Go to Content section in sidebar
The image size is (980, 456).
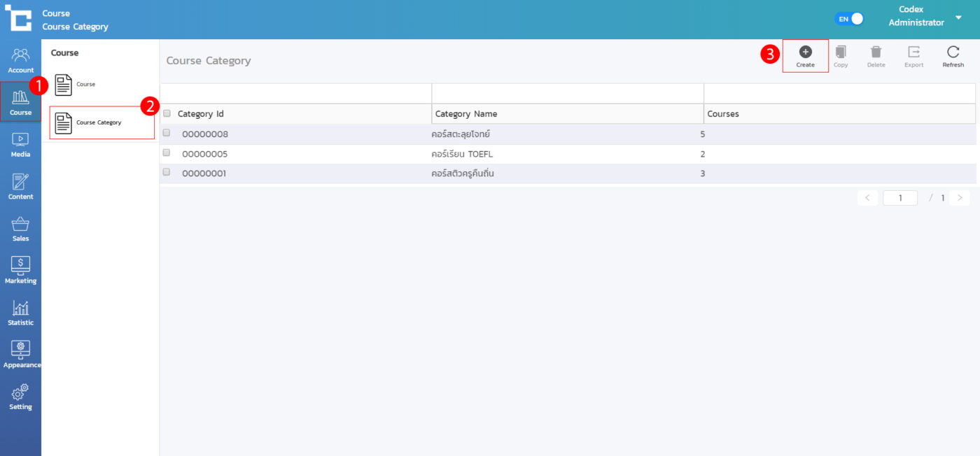coord(20,186)
